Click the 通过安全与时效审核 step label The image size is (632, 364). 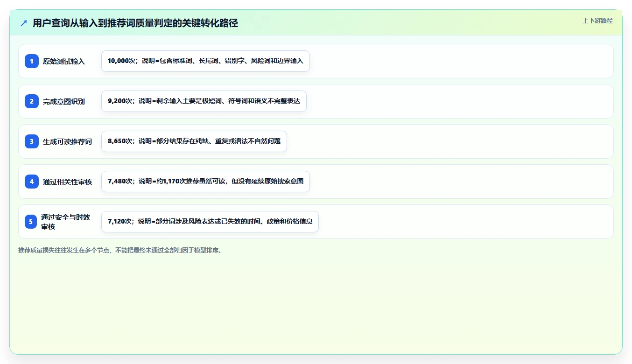[x=65, y=222]
